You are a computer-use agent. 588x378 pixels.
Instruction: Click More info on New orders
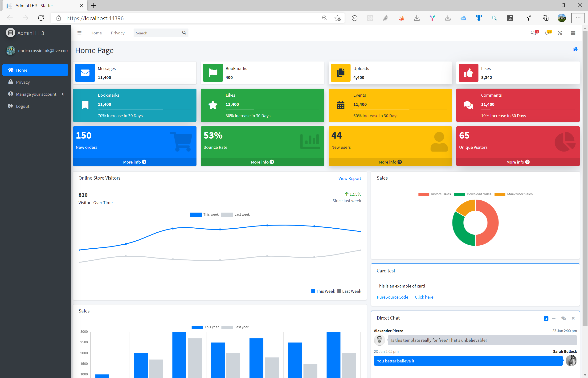135,162
